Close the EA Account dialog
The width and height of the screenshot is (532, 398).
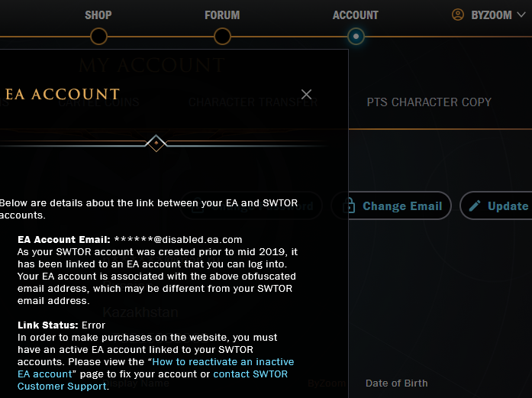[x=306, y=94]
